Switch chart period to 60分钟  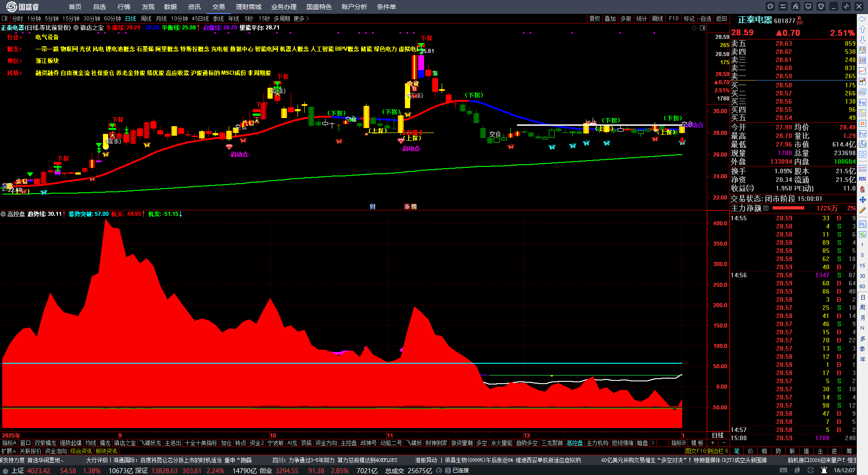coord(113,19)
